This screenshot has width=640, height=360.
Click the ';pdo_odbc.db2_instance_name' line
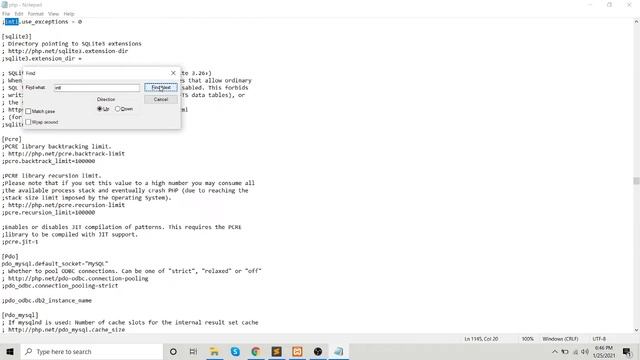[x=47, y=301]
